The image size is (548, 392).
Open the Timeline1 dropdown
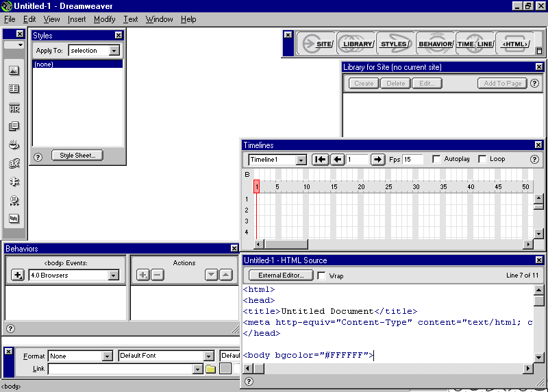pos(301,160)
